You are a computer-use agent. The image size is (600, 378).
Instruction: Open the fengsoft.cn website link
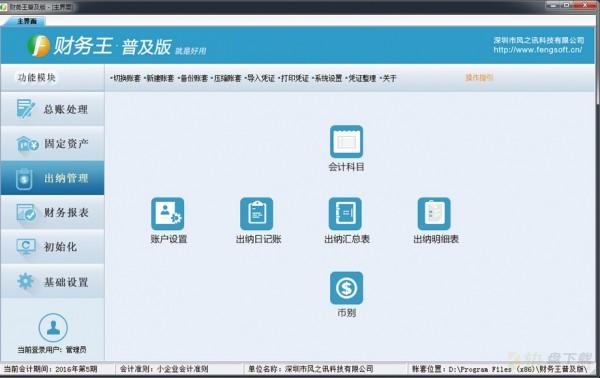point(538,50)
